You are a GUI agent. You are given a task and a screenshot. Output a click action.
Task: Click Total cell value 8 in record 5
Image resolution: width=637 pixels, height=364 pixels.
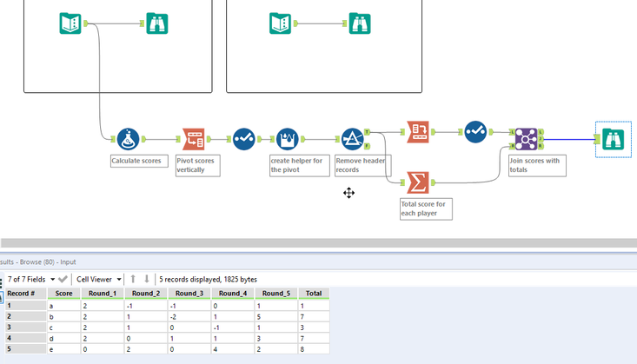(314, 349)
